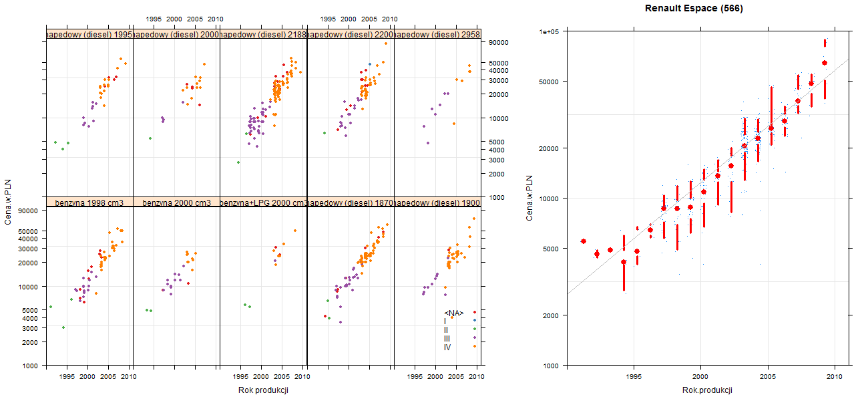Pick the orange legend dot beside "IV"

474,346
